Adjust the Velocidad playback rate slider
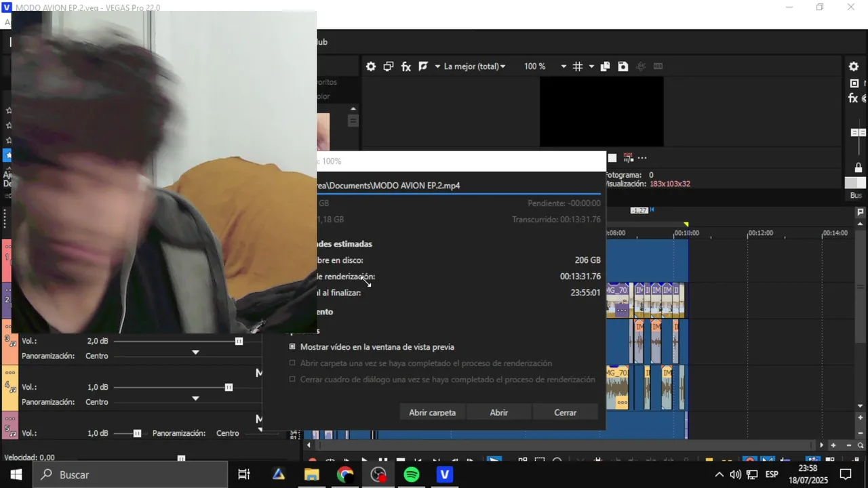This screenshot has width=868, height=488. click(x=181, y=459)
